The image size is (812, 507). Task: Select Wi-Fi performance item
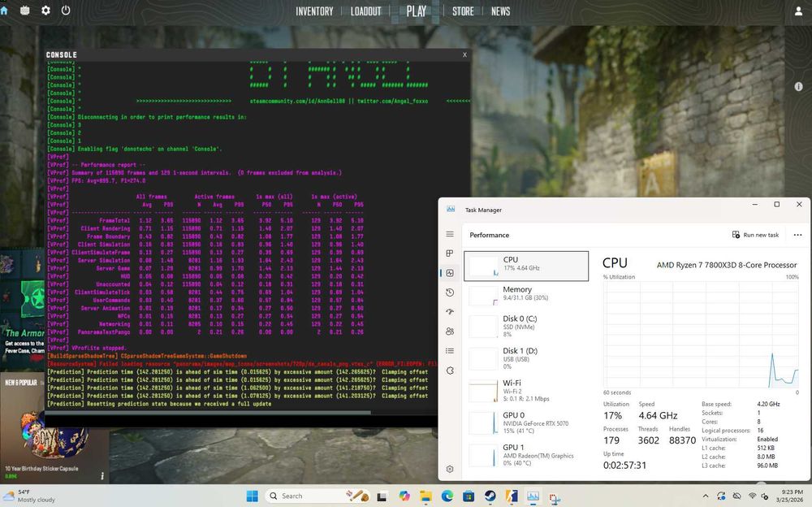pos(526,390)
